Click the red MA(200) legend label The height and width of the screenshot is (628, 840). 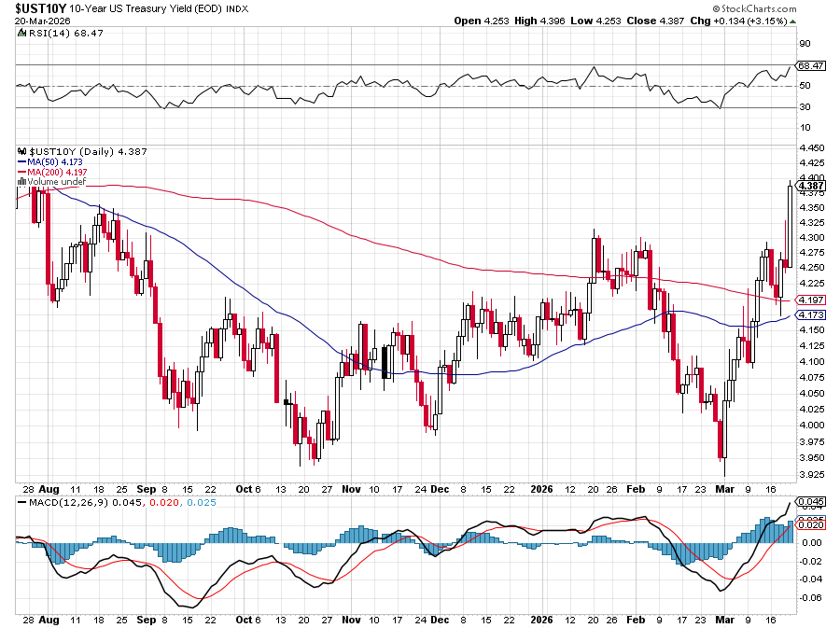point(57,172)
